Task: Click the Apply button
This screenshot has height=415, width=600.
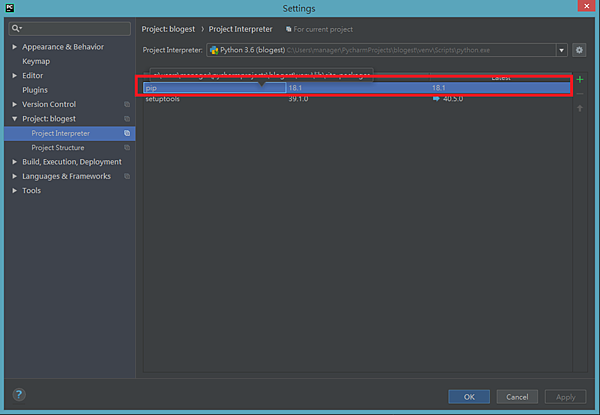Action: click(565, 397)
